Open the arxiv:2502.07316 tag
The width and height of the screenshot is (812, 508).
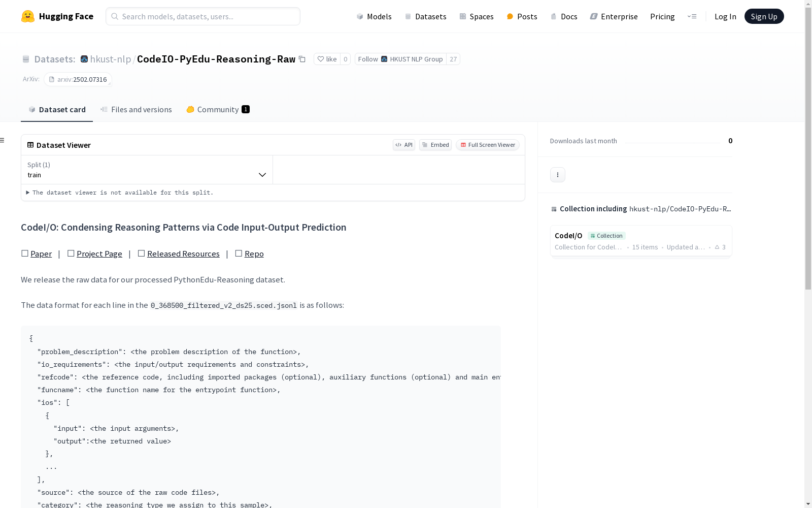click(x=78, y=79)
